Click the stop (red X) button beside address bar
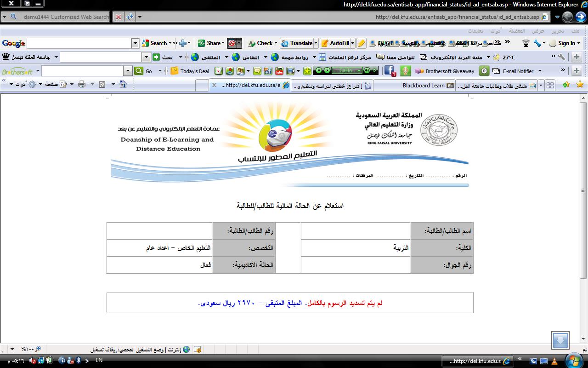This screenshot has height=368, width=588. pyautogui.click(x=119, y=17)
